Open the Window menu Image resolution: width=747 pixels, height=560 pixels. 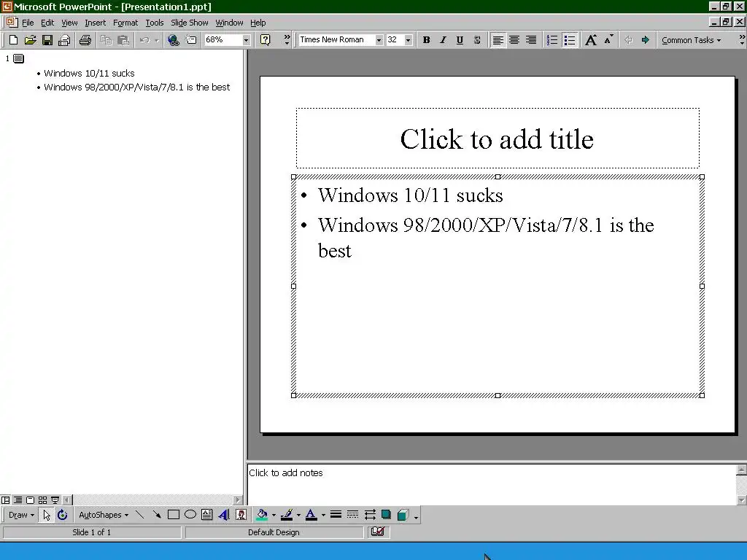(229, 23)
